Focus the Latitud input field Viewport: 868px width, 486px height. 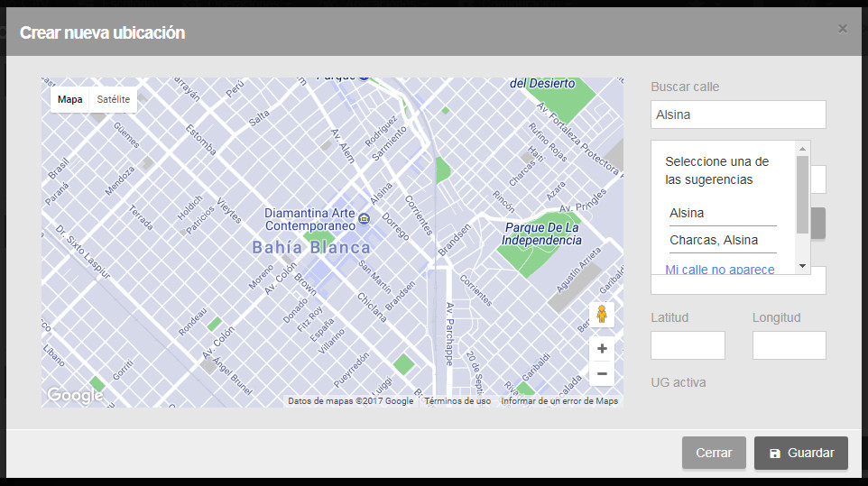(687, 345)
